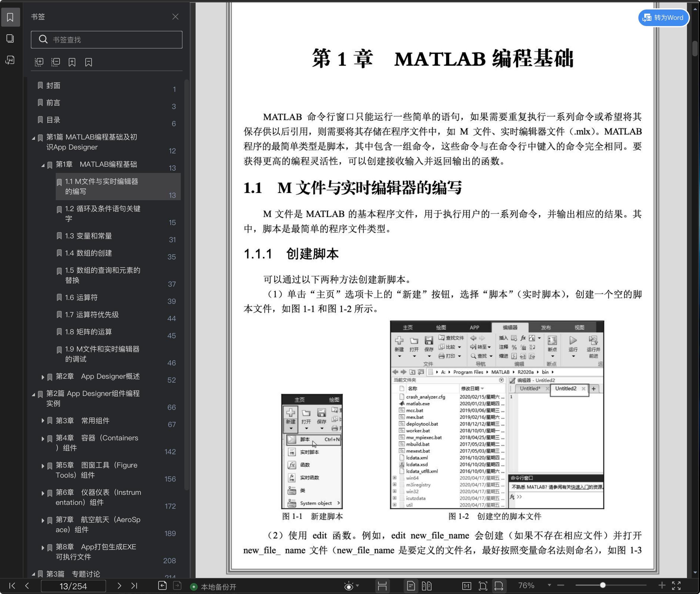Go to the first page
Image resolution: width=700 pixels, height=594 pixels.
pos(12,586)
